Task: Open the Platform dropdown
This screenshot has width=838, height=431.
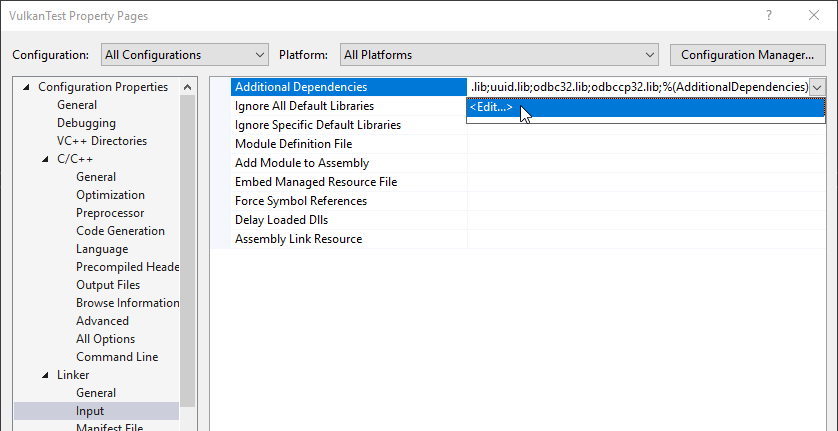Action: 497,54
